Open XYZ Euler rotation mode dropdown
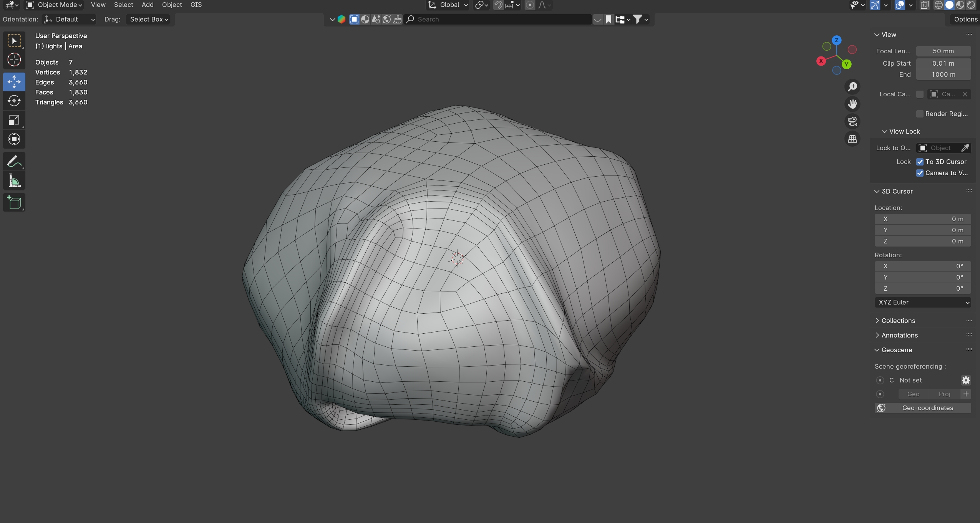Image resolution: width=980 pixels, height=523 pixels. [922, 302]
